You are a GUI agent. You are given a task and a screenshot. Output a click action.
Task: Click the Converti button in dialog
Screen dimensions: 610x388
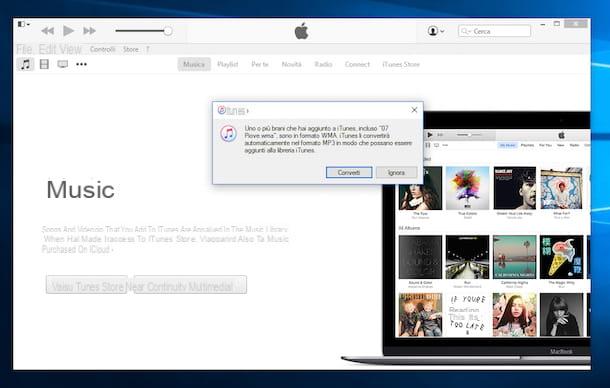click(x=349, y=172)
